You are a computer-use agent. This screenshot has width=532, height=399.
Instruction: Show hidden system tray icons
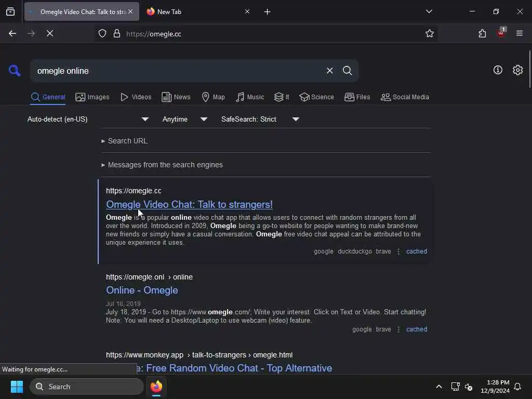(438, 387)
